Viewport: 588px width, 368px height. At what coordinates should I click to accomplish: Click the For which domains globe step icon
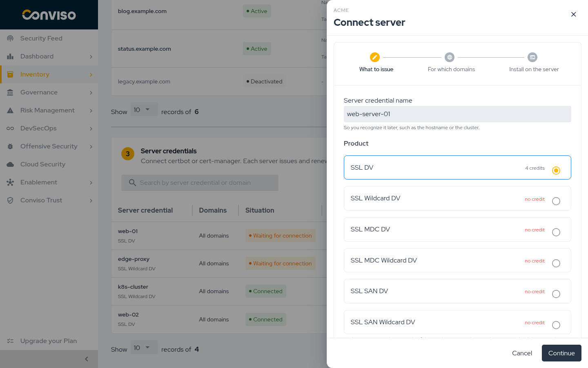point(450,57)
